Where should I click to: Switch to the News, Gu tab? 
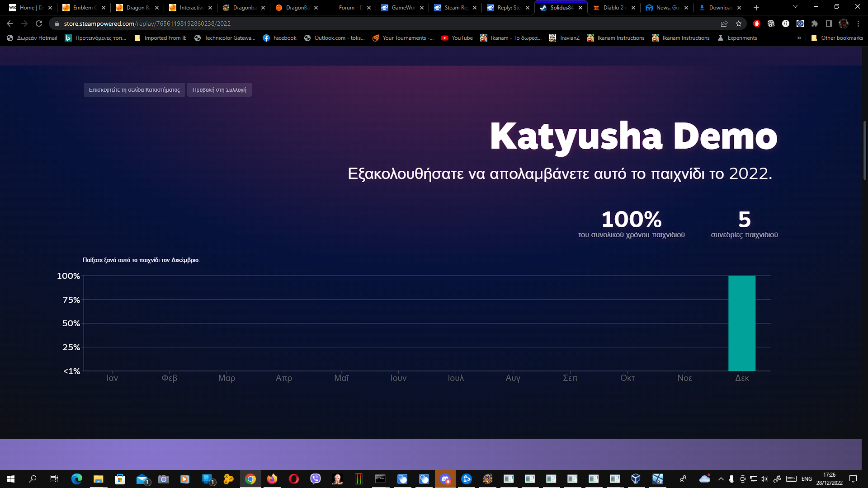pyautogui.click(x=667, y=8)
